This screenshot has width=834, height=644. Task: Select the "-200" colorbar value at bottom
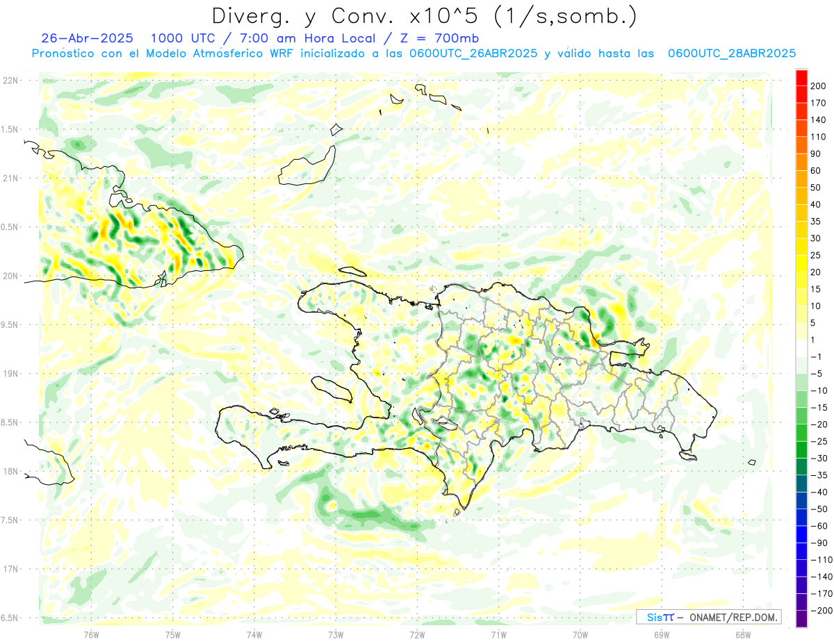(822, 611)
